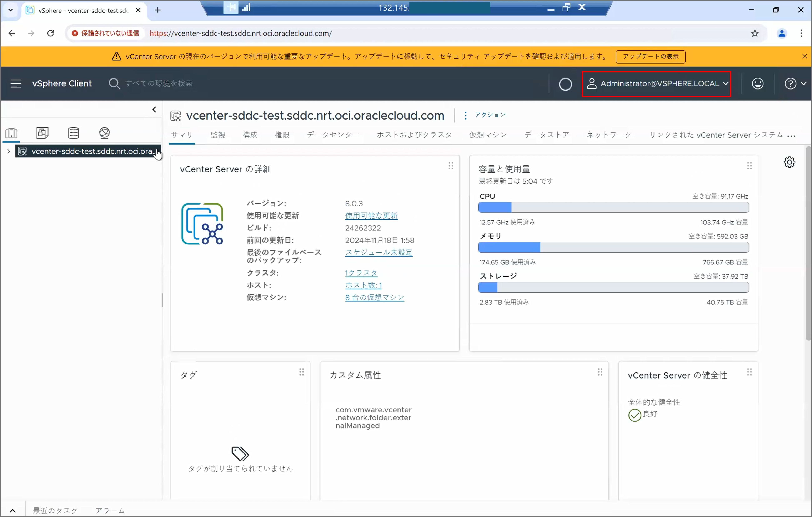Switch to Storage inventory view
812x517 pixels.
click(x=74, y=133)
